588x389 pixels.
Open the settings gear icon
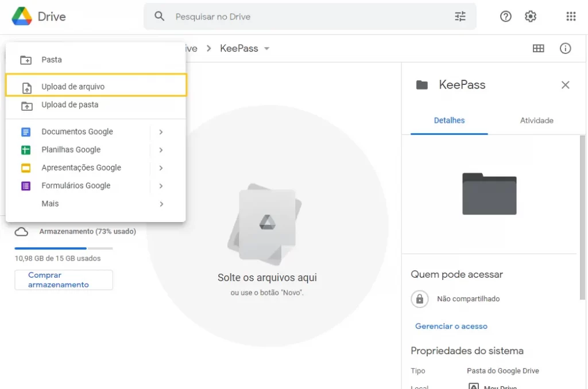click(530, 16)
